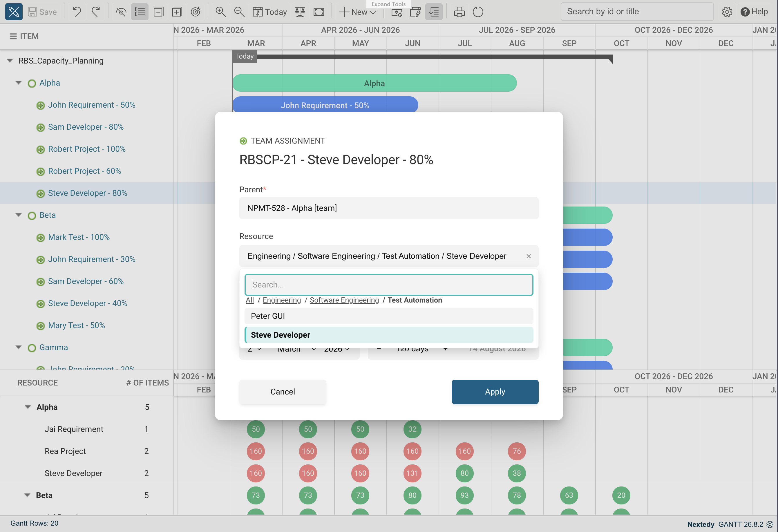Cancel the Team Assignment dialog
The height and width of the screenshot is (532, 778).
pyautogui.click(x=283, y=392)
